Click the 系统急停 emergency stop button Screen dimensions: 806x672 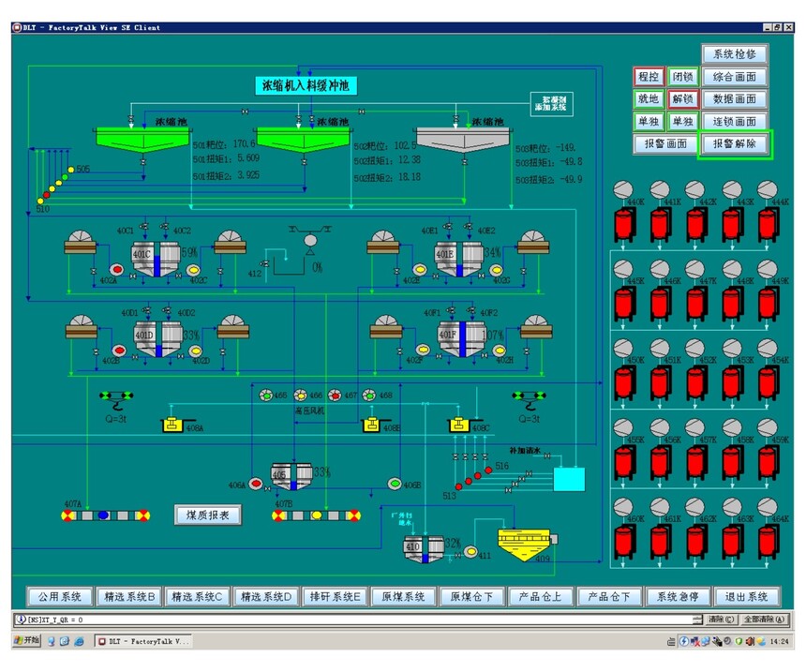pyautogui.click(x=678, y=597)
